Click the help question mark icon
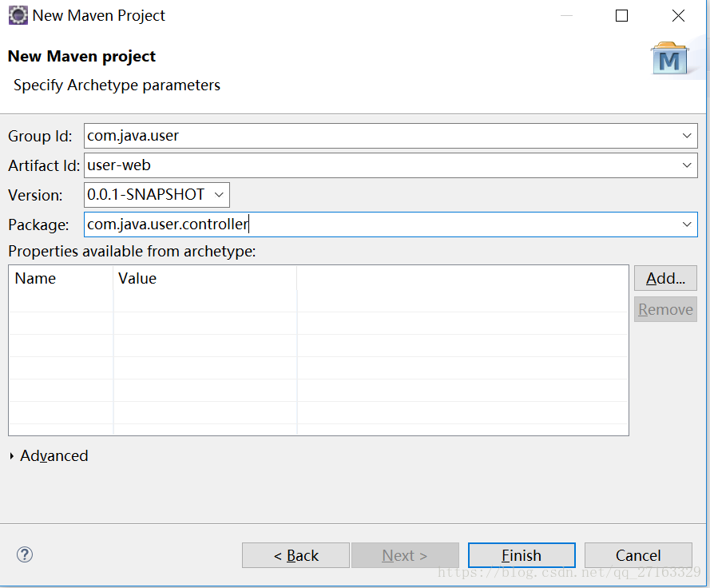Image resolution: width=710 pixels, height=588 pixels. [25, 554]
